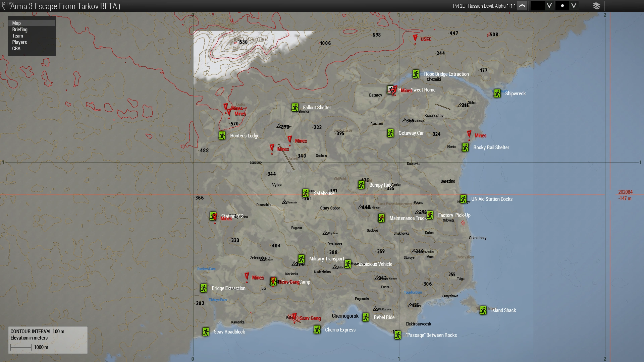
Task: Click the back arrow beside mission title
Action: (x=4, y=6)
